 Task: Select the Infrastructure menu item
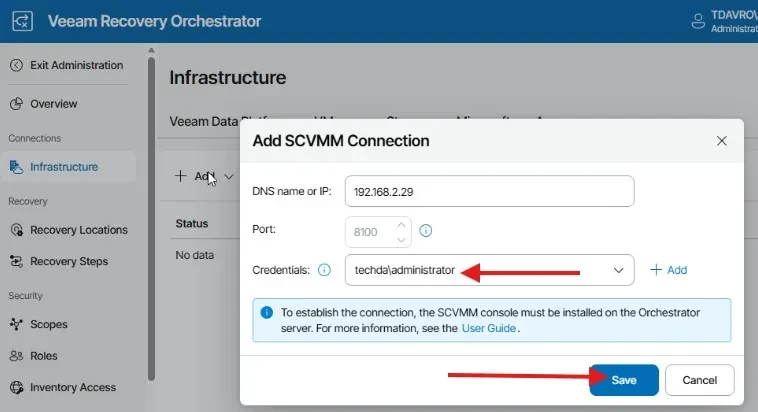coord(64,167)
